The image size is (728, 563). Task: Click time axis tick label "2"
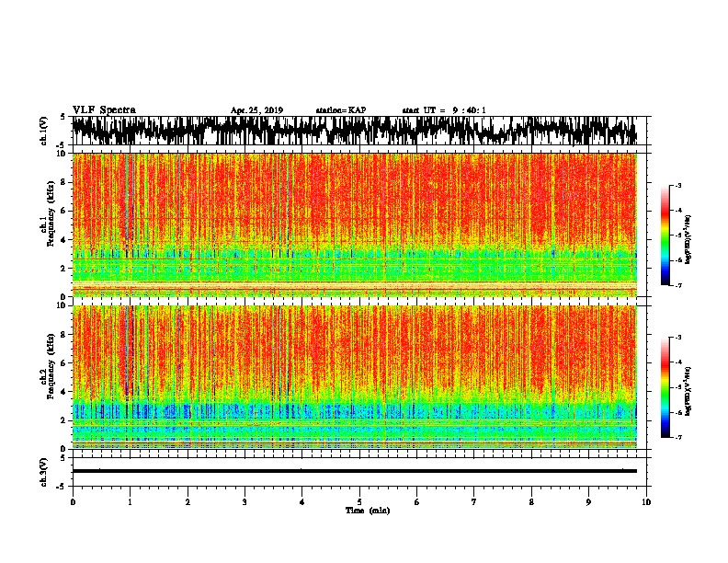tap(188, 502)
